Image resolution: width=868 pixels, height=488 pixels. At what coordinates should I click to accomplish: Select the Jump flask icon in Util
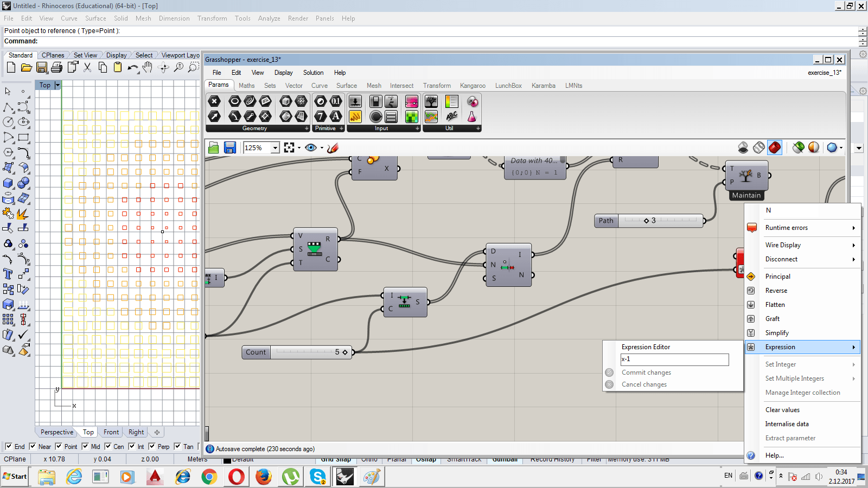point(472,117)
